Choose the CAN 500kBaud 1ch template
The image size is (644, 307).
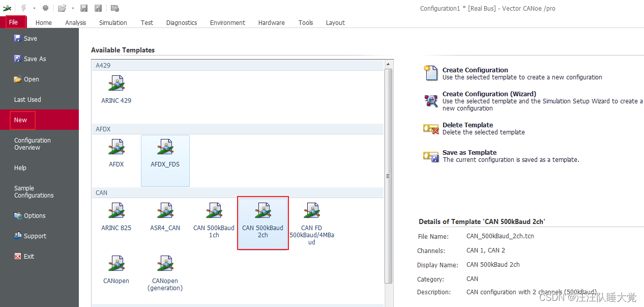coord(214,220)
